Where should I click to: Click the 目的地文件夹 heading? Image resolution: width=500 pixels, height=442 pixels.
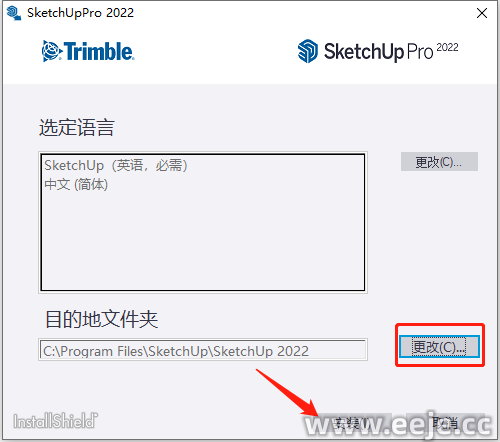(101, 319)
